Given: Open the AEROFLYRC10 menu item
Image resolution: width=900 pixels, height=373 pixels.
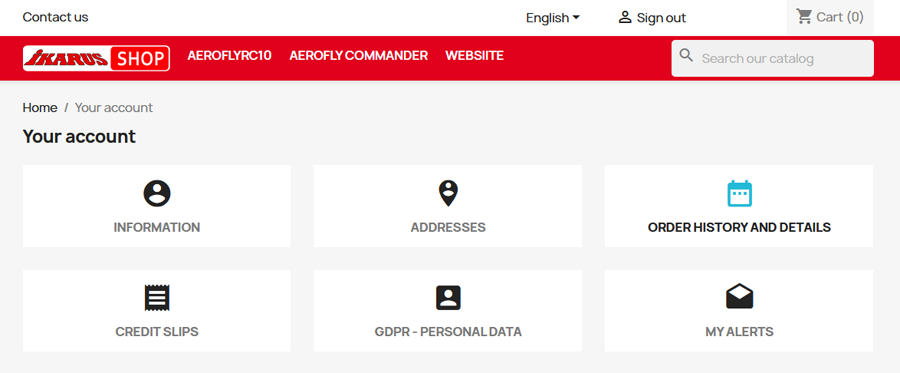Looking at the screenshot, I should [x=230, y=56].
